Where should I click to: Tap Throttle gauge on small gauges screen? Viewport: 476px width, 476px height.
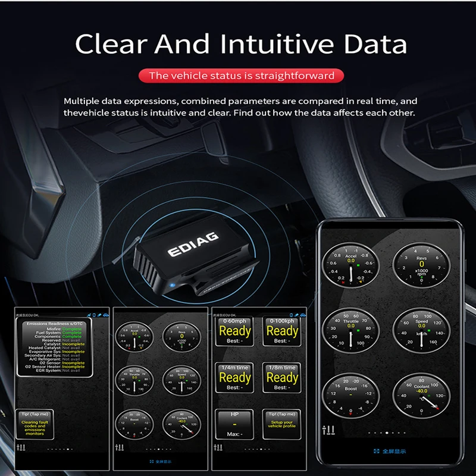point(134,381)
